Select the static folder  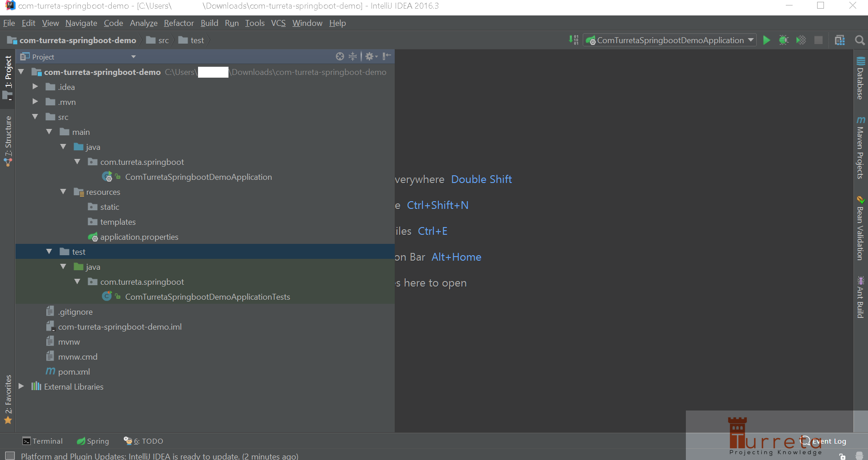(x=109, y=207)
